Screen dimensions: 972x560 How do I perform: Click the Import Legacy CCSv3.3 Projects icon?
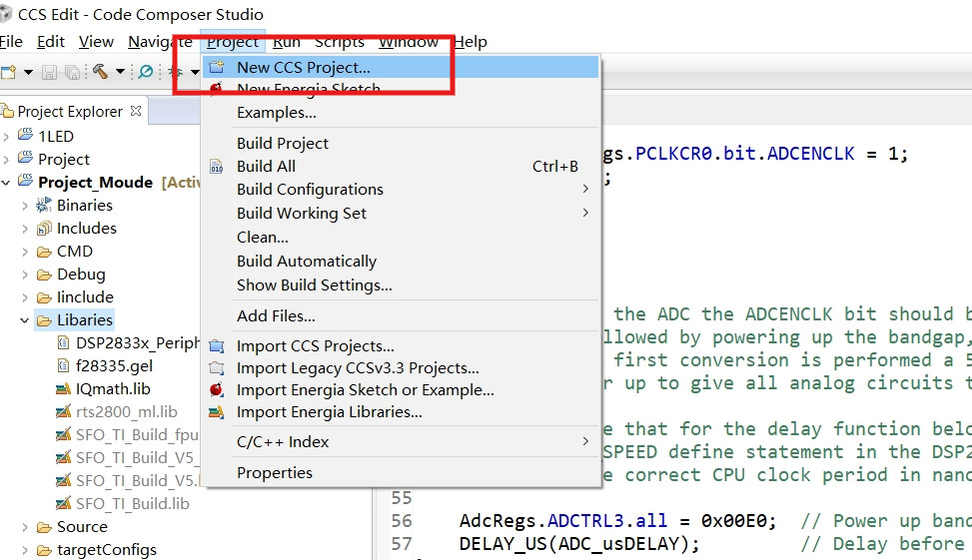click(x=217, y=368)
